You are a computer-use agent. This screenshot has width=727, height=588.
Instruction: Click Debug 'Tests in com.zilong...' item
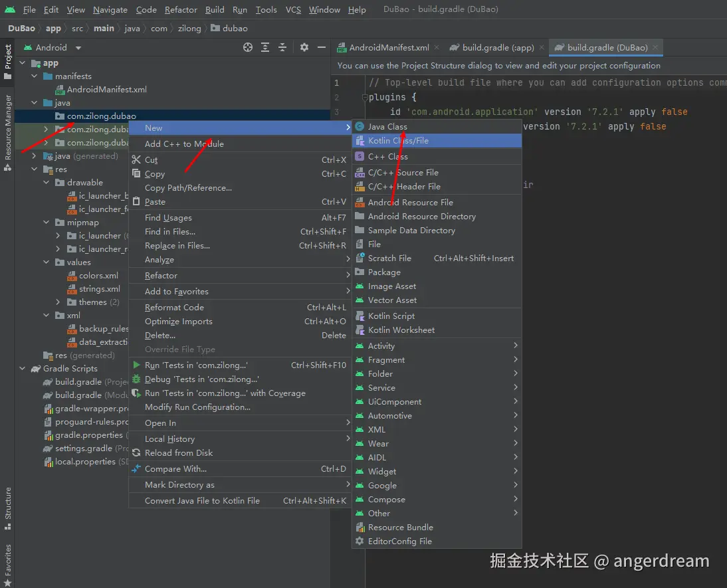click(240, 379)
